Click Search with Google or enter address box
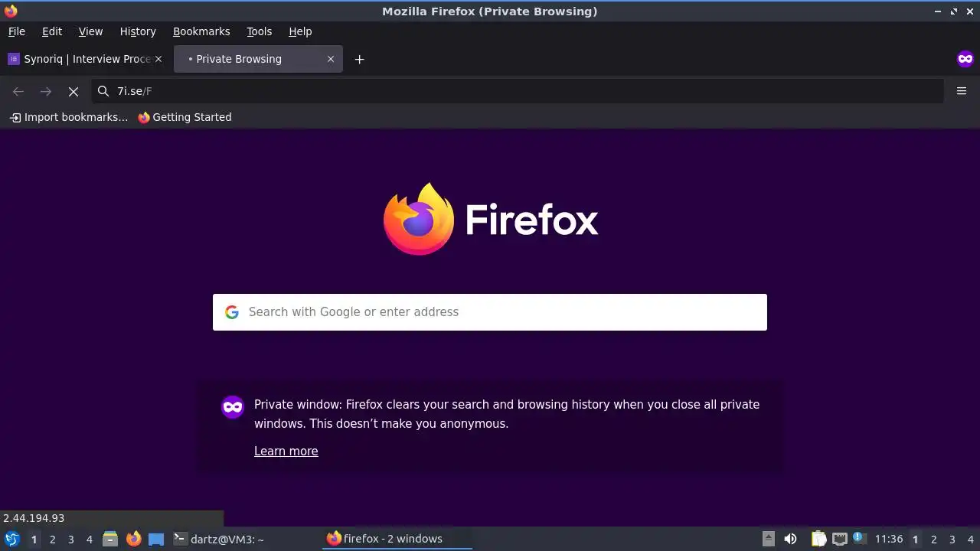 point(490,312)
